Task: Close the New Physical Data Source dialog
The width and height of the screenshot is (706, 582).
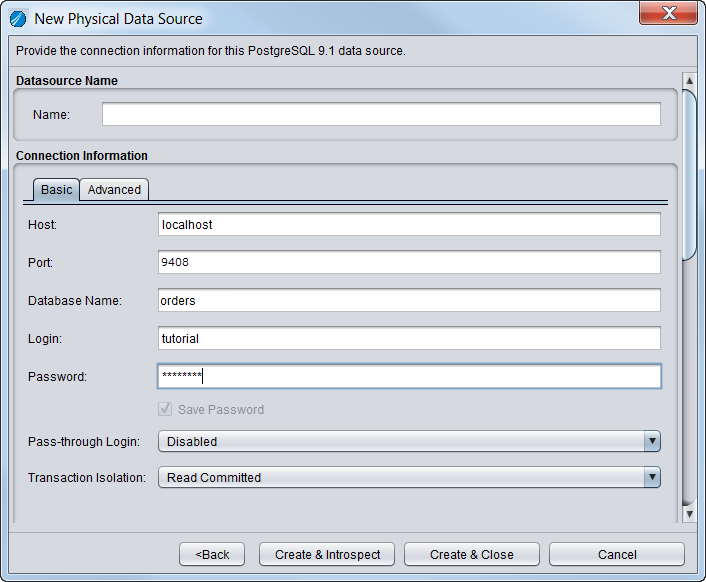Action: coord(668,14)
